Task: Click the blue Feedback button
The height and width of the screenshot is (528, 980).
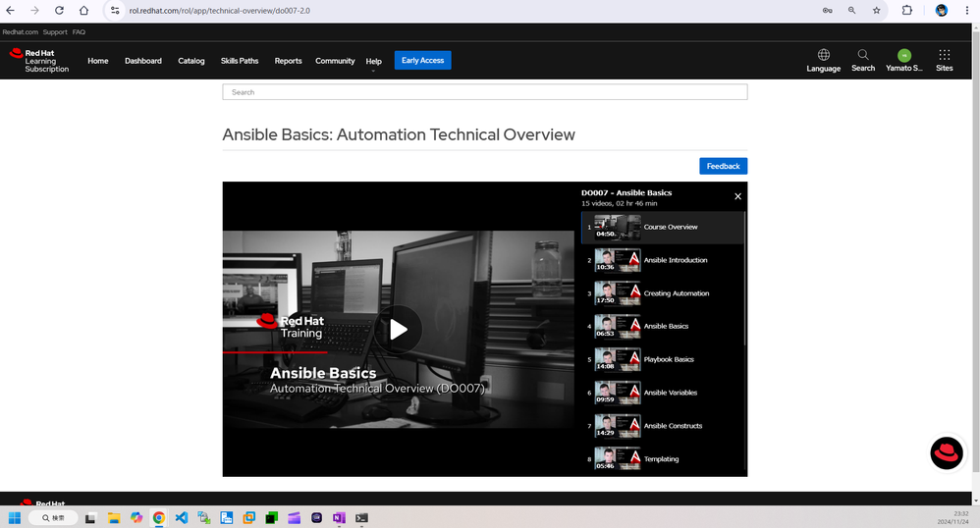Action: (x=723, y=166)
